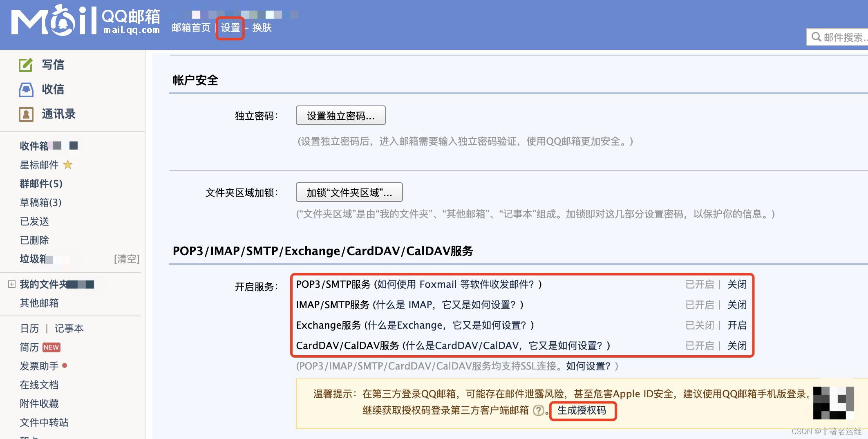868x439 pixels.
Task: Click the inbox tray icon beside 收信
Action: [x=26, y=90]
